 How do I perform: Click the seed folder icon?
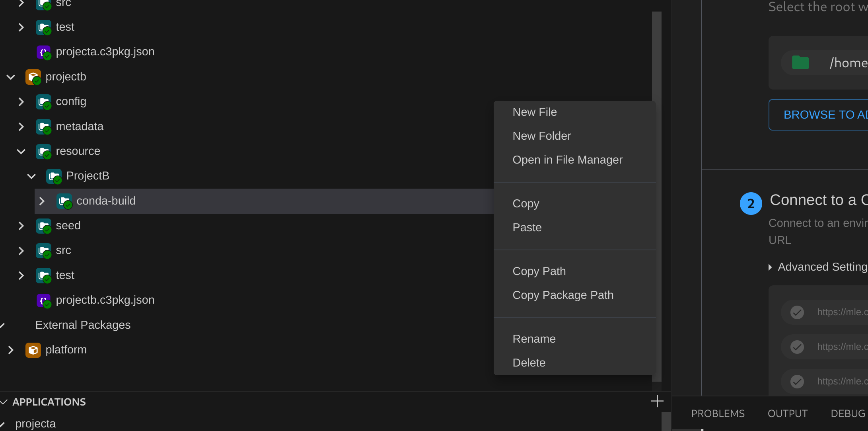pyautogui.click(x=43, y=226)
